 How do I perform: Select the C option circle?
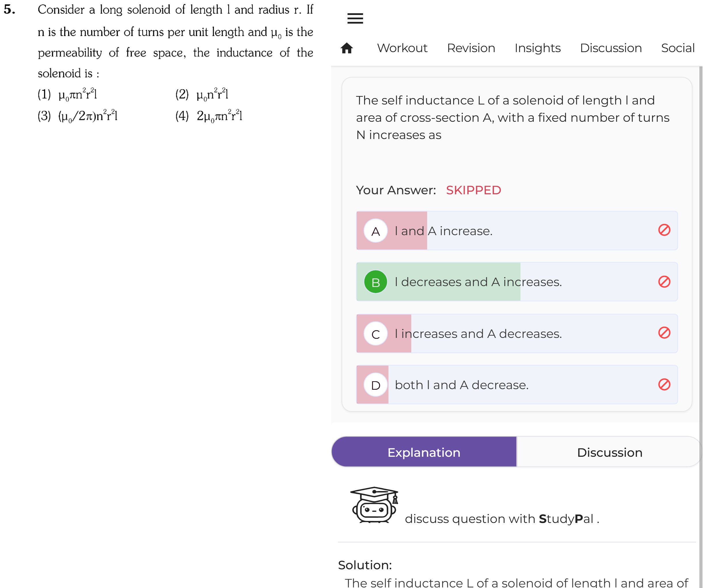[x=375, y=334]
